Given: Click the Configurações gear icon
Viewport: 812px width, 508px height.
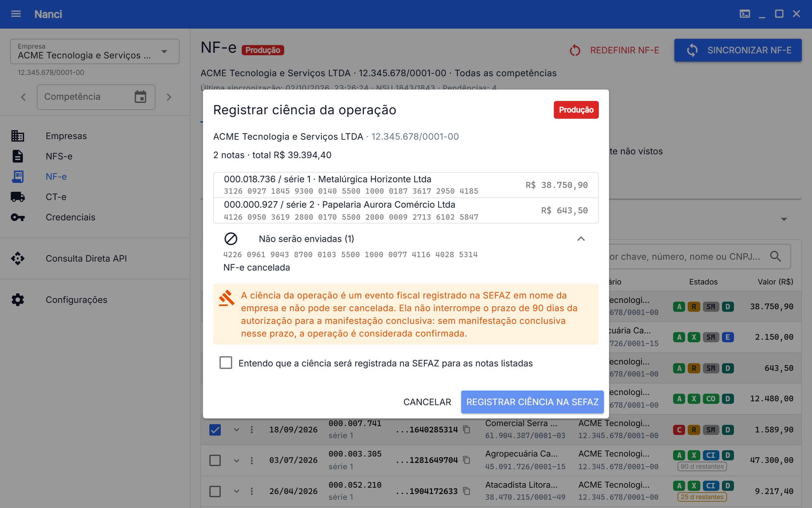Looking at the screenshot, I should pos(17,300).
